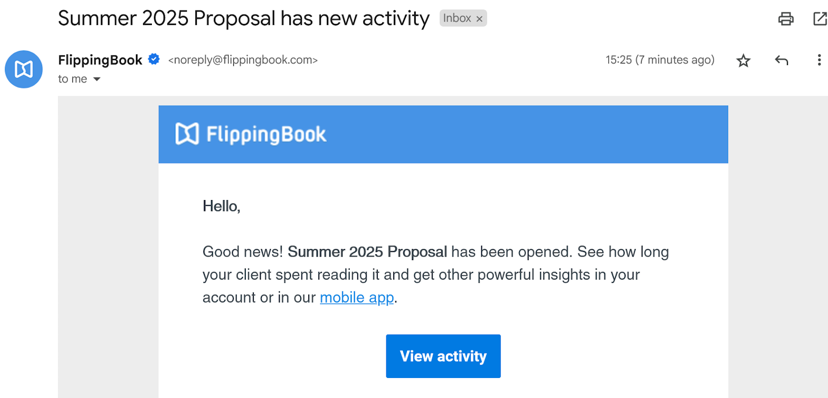Click the bold Summer 2025 Proposal text
The image size is (828, 398).
(x=368, y=252)
